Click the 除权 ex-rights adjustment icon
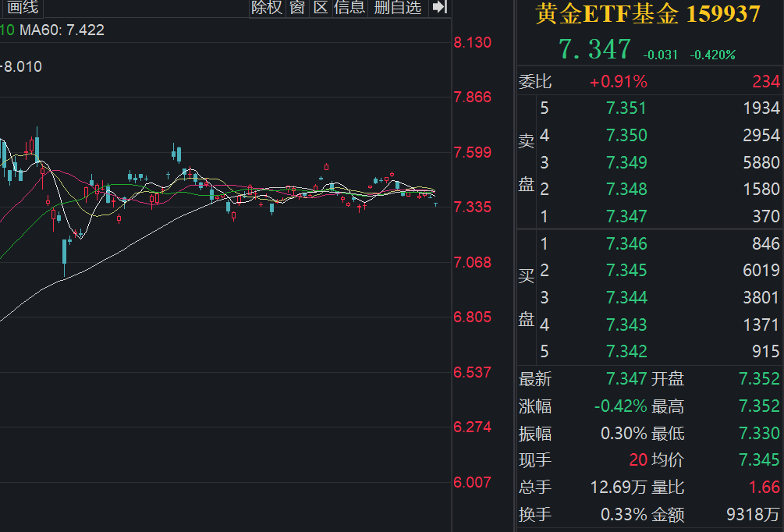The height and width of the screenshot is (532, 784). (266, 9)
